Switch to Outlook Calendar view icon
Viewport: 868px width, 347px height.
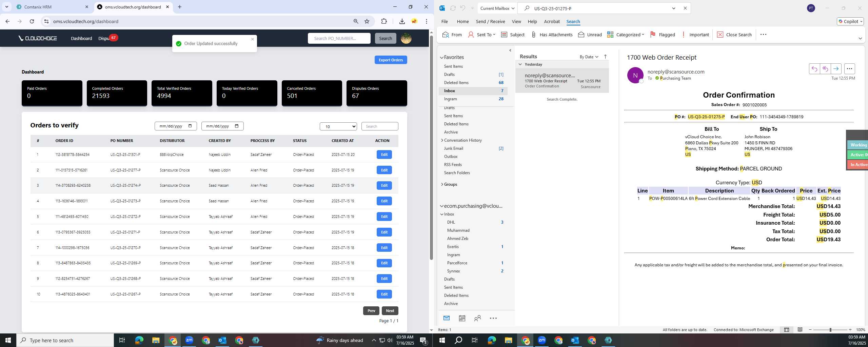point(462,318)
